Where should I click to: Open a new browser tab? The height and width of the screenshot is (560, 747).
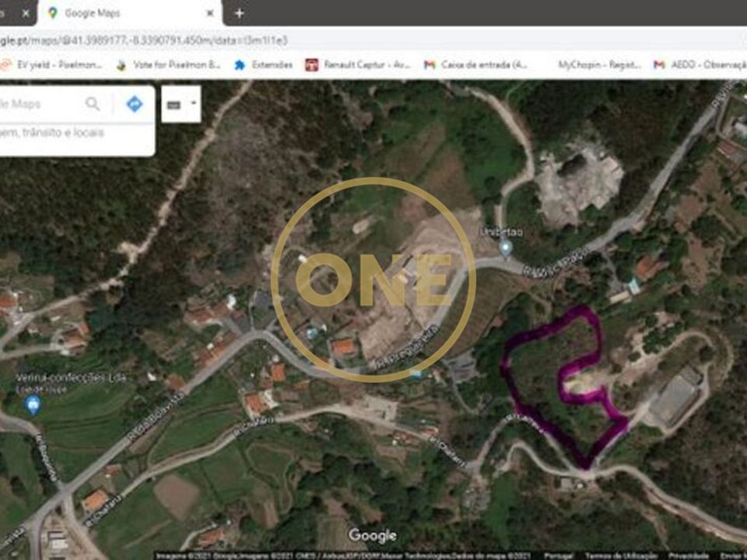pyautogui.click(x=239, y=13)
